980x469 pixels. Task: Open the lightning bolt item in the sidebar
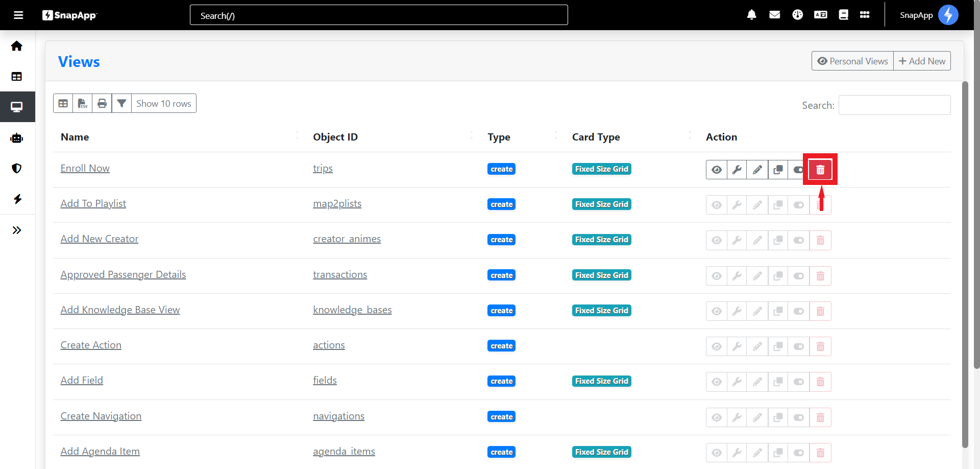pyautogui.click(x=18, y=199)
